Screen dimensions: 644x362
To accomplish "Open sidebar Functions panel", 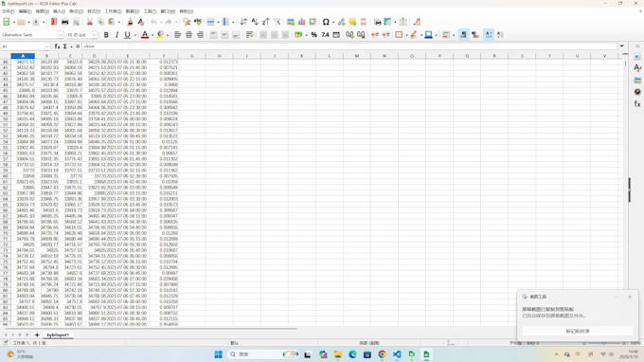I will point(637,104).
